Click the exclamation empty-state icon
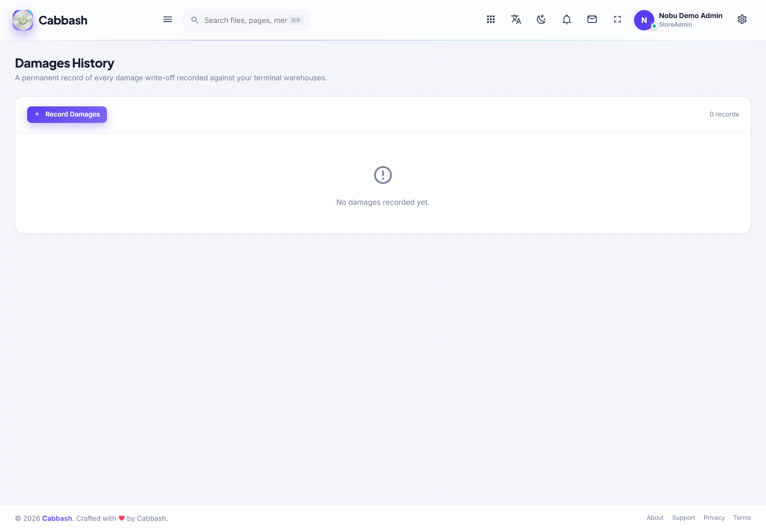 click(383, 175)
